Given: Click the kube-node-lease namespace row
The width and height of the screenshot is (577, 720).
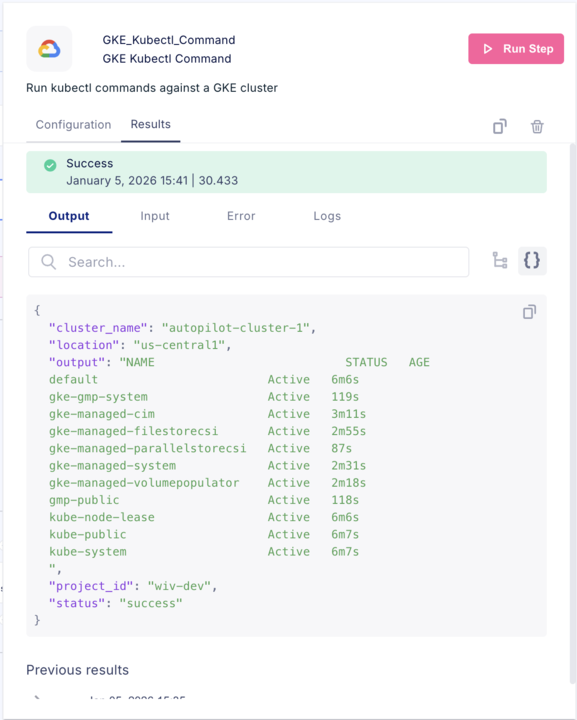Looking at the screenshot, I should click(204, 518).
